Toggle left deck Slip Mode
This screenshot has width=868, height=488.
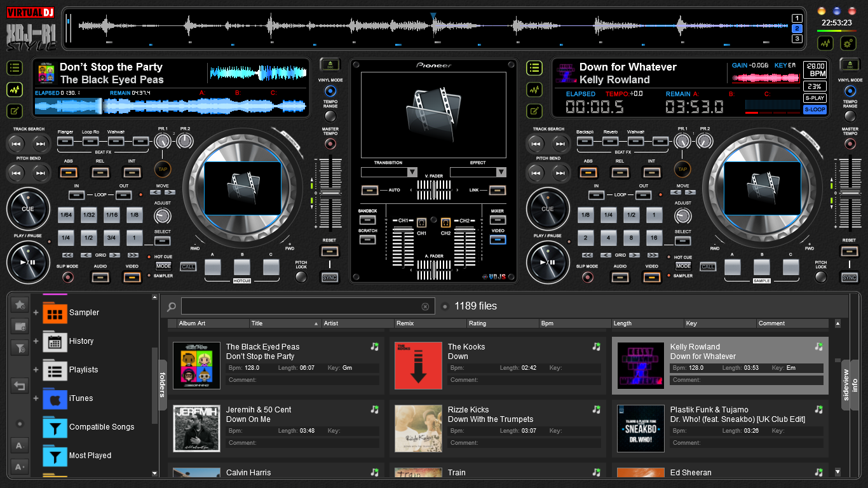pos(67,277)
